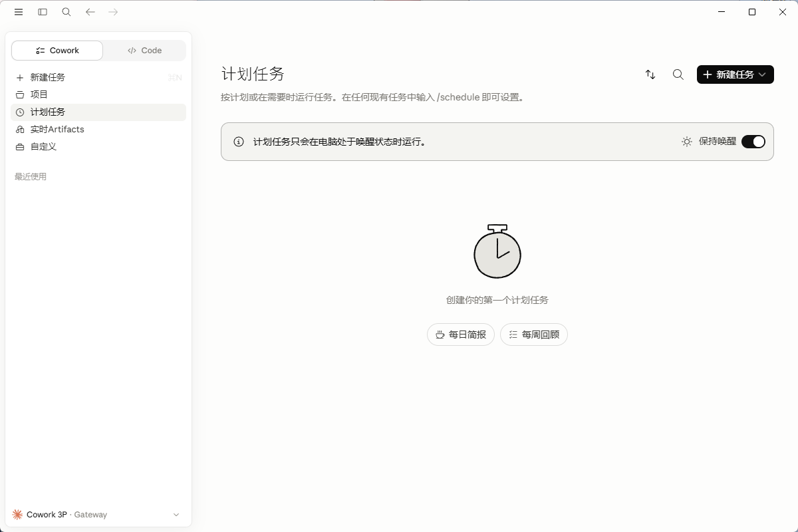
Task: Click the folder icon beside 项目
Action: 20,94
